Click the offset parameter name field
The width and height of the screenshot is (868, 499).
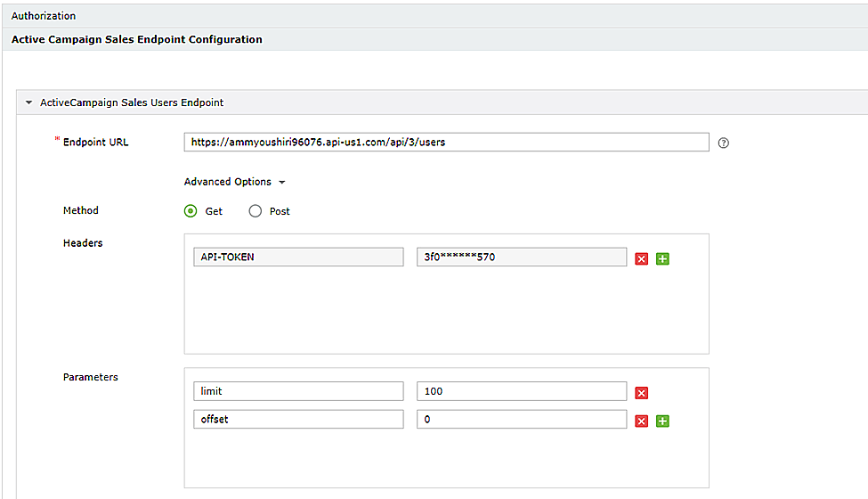[x=297, y=419]
